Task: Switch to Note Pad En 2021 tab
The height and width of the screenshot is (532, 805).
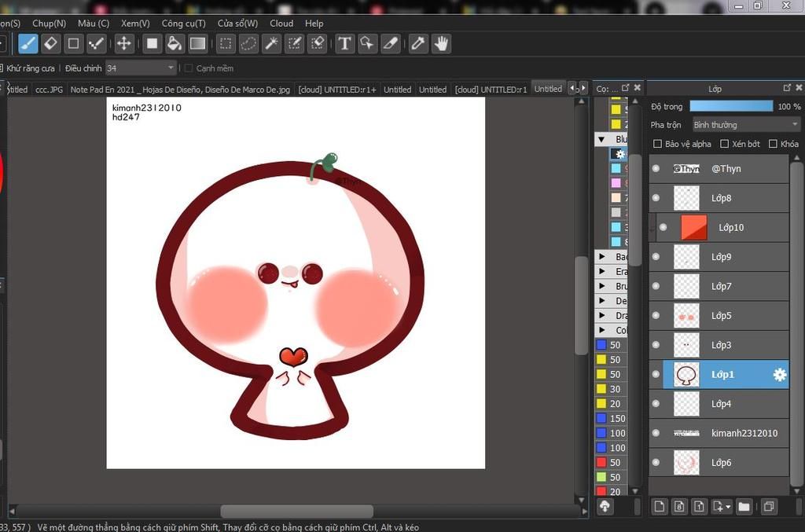Action: coord(180,90)
